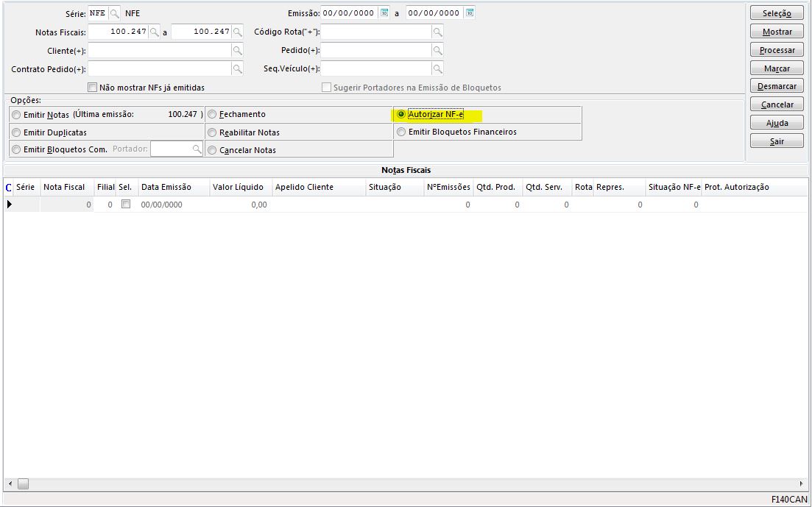Click the Valor Líquido column header
812x507 pixels.
pos(238,187)
